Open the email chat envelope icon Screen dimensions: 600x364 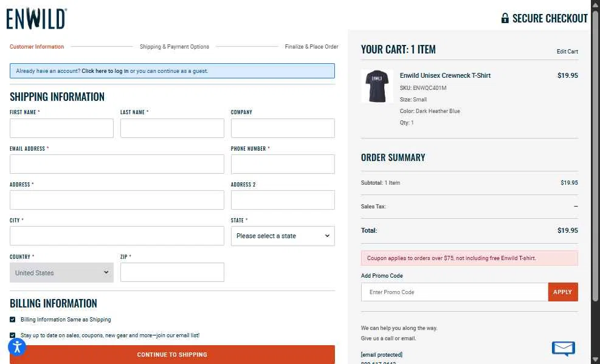point(564,348)
